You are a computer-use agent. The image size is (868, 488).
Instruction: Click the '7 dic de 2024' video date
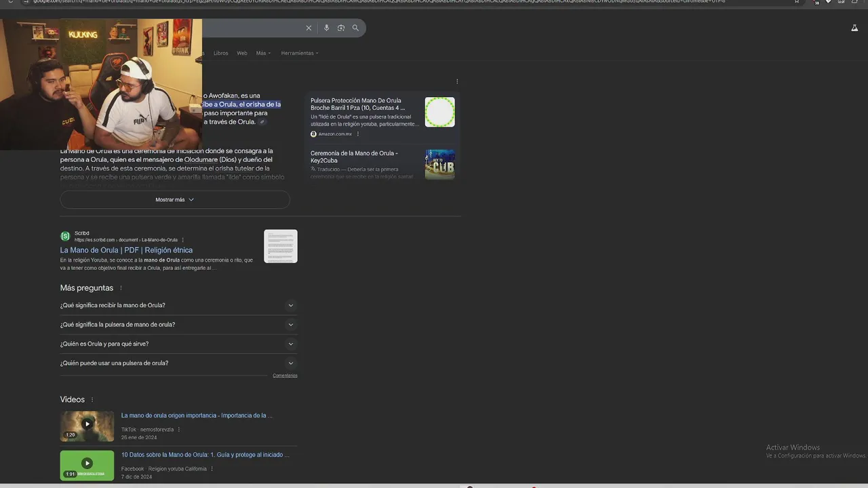pyautogui.click(x=136, y=477)
